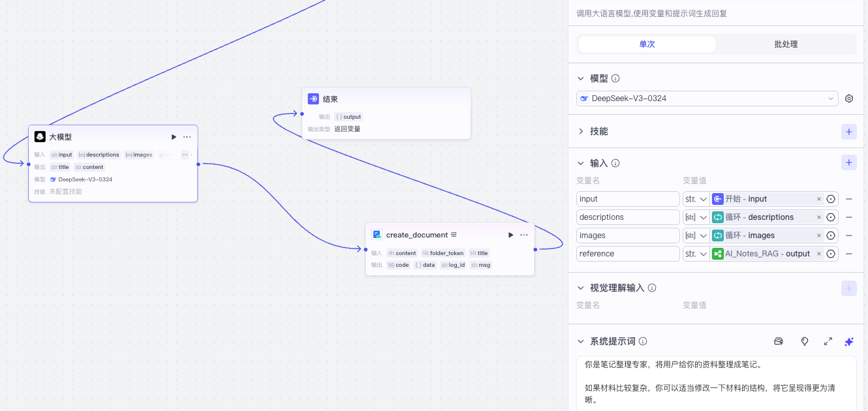Select the 单次 tab
This screenshot has height=411, width=868.
click(646, 44)
